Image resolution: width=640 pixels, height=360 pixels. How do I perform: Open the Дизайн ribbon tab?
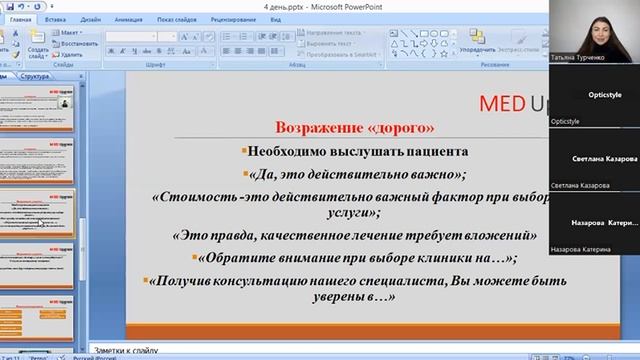(x=91, y=20)
